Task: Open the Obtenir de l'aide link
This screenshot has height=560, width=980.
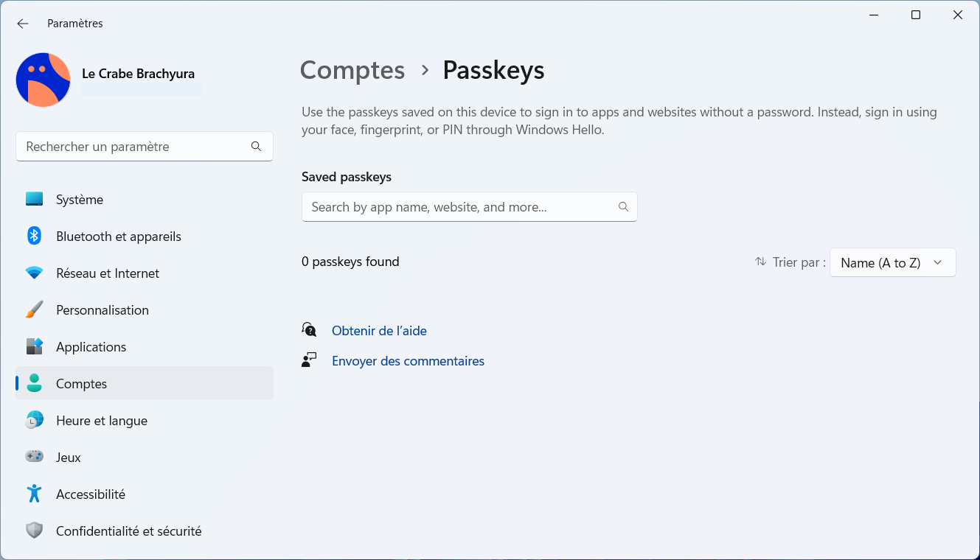Action: tap(379, 331)
